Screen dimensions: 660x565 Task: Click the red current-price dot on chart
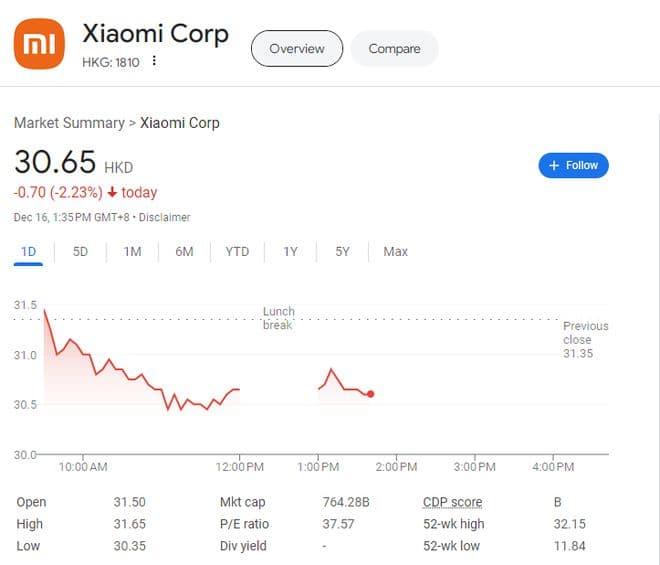[371, 394]
